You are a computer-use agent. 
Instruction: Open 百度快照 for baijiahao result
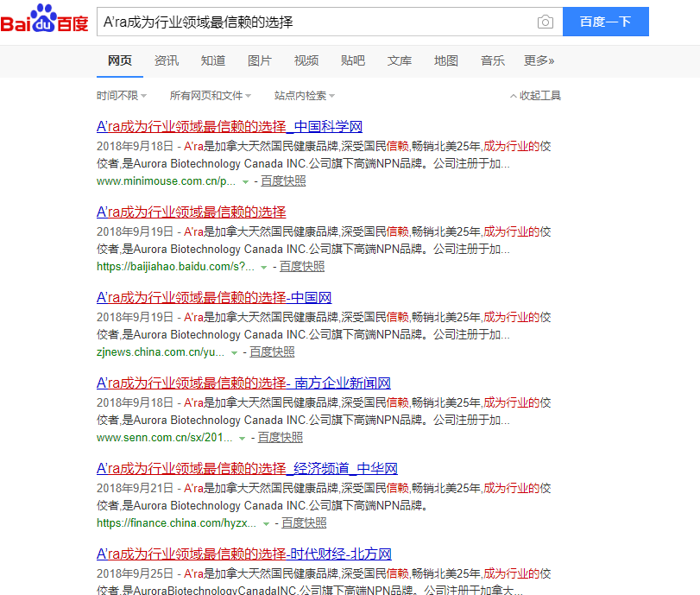(x=302, y=267)
